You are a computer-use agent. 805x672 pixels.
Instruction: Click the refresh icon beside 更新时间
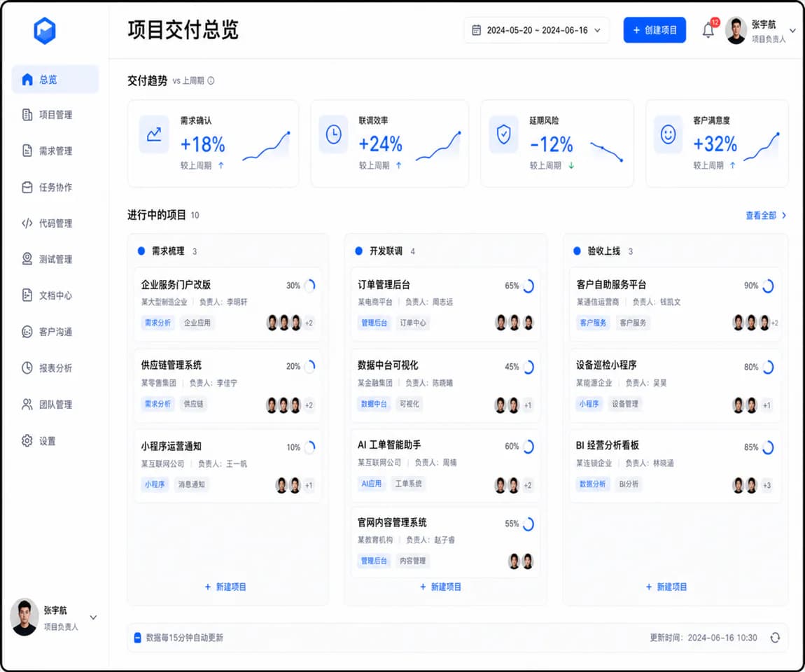775,638
